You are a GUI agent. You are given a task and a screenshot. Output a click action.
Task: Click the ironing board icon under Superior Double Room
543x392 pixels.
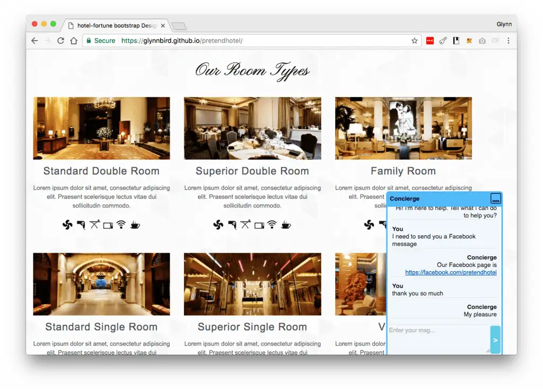pos(246,225)
